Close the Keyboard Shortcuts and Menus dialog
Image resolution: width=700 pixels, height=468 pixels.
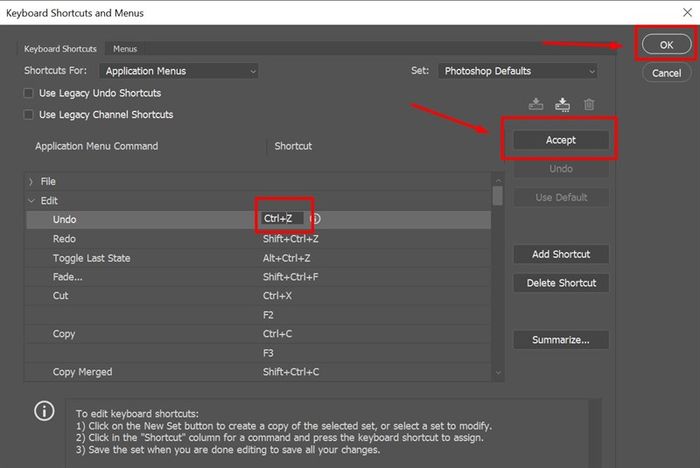click(688, 13)
